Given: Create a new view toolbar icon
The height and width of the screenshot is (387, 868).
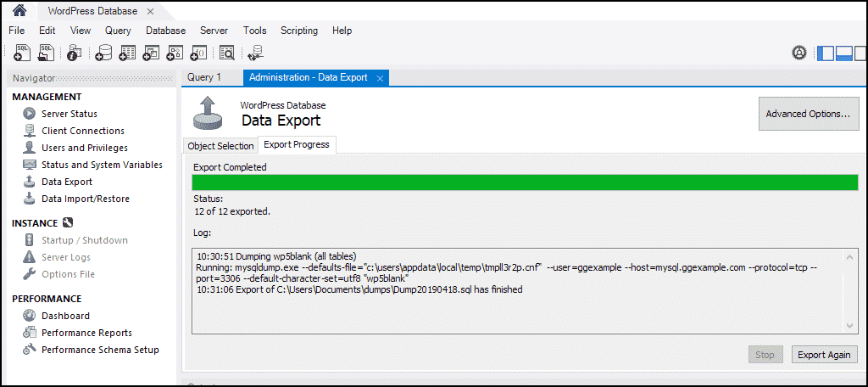Looking at the screenshot, I should tap(151, 52).
